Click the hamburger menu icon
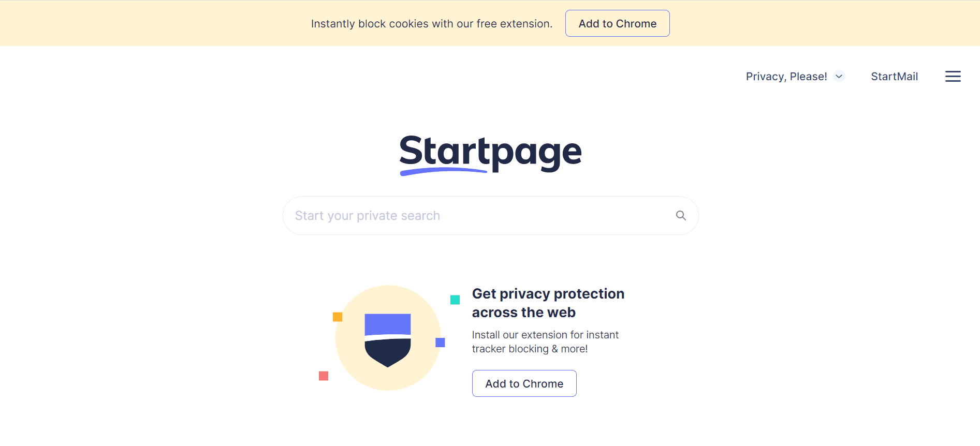Image resolution: width=980 pixels, height=446 pixels. 953,76
